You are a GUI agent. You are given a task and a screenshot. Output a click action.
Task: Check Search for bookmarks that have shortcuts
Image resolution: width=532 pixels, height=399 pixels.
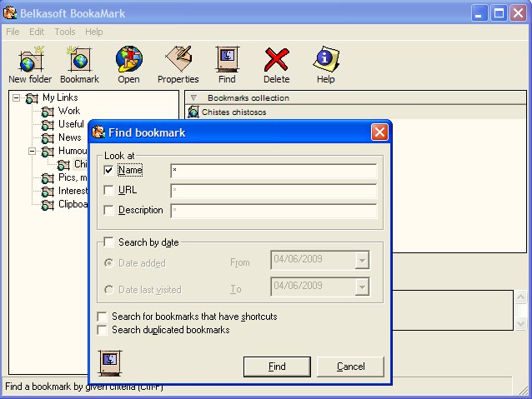click(x=102, y=317)
